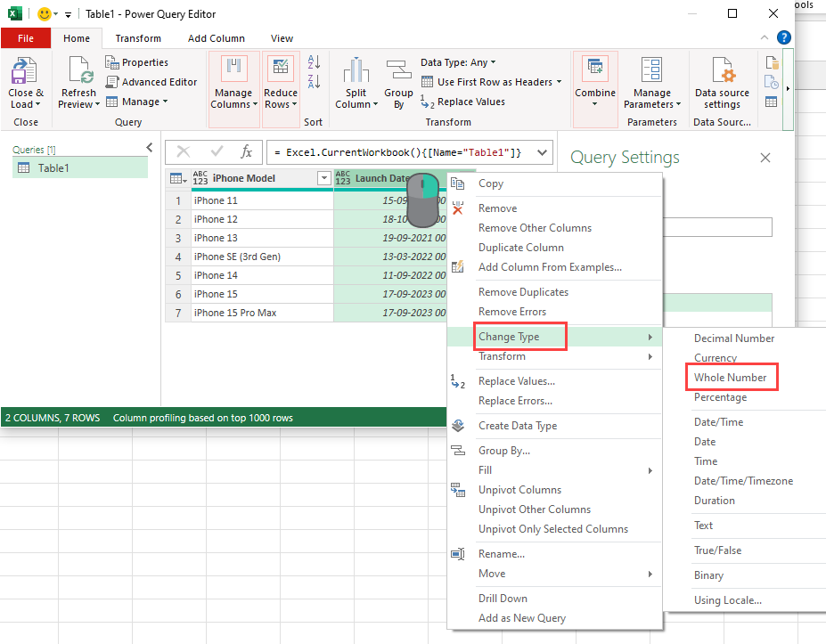Select the Table1 query
Screen dimensions: 826x644
(x=80, y=168)
